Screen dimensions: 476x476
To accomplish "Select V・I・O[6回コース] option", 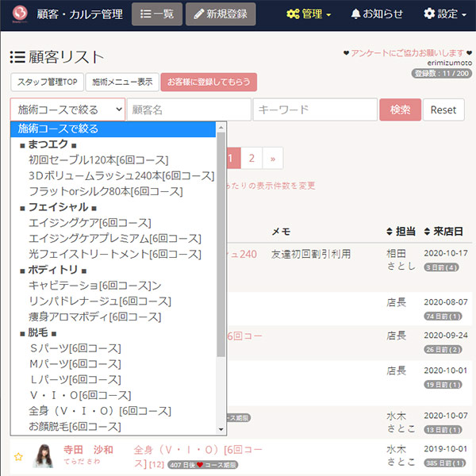I will tap(113, 396).
